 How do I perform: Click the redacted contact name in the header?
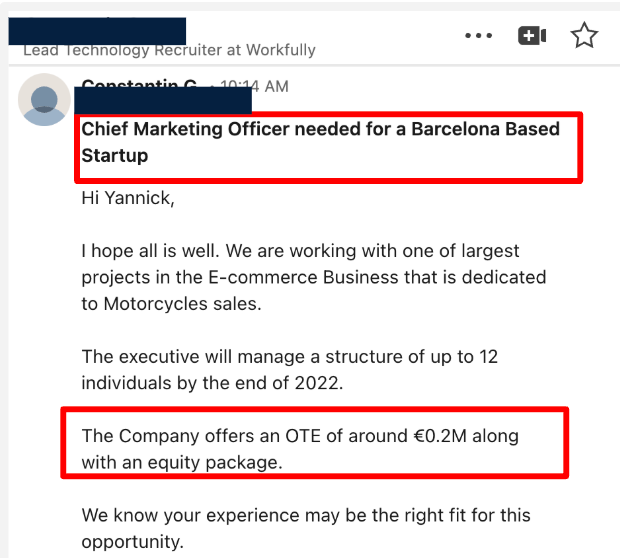(97, 28)
